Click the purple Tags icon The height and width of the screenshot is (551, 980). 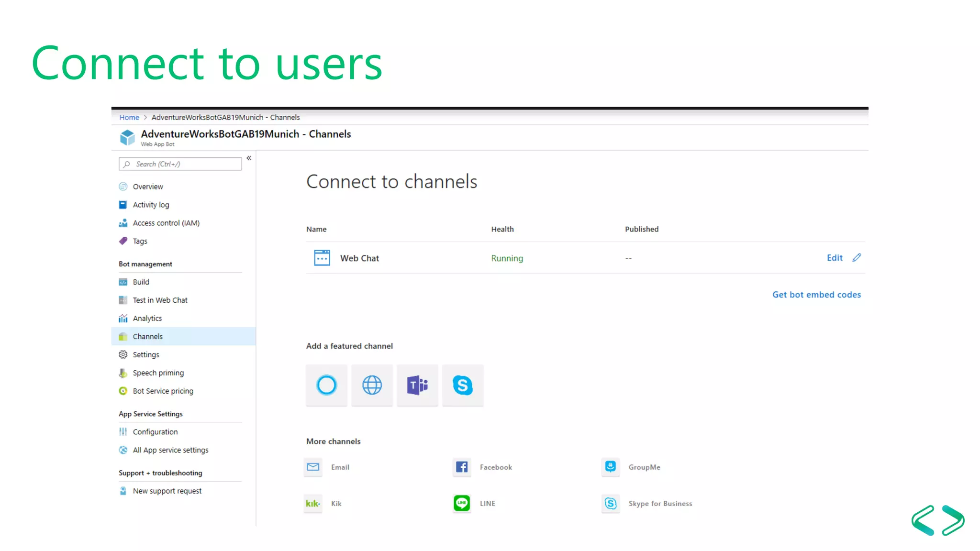(x=123, y=241)
